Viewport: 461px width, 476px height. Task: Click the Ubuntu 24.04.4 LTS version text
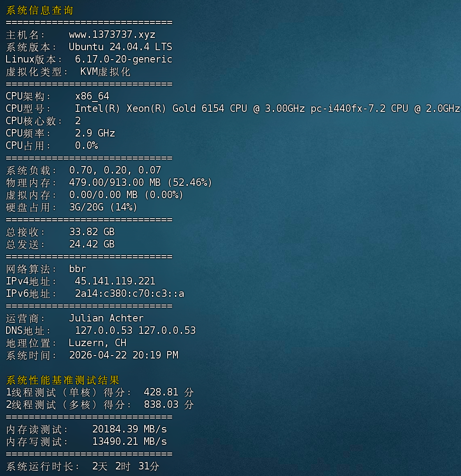pos(120,47)
